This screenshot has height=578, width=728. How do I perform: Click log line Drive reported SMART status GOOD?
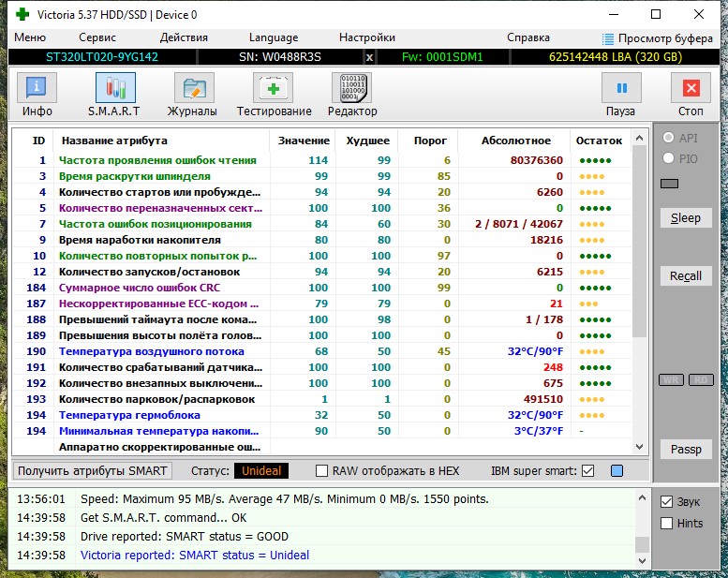(x=185, y=536)
